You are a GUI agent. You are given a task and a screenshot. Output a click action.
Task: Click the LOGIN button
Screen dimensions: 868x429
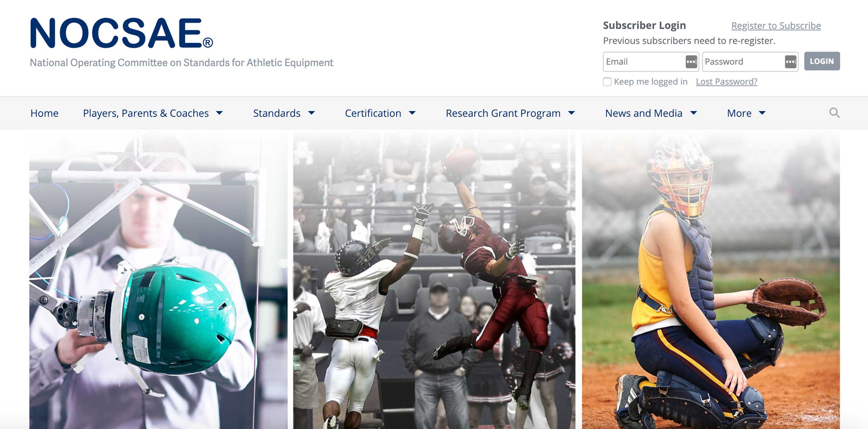822,61
